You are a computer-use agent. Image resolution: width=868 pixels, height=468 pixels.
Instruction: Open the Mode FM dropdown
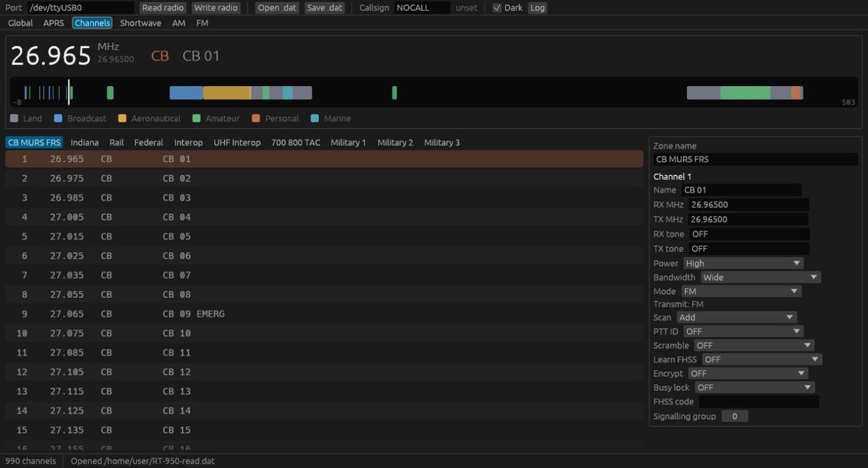(x=741, y=291)
